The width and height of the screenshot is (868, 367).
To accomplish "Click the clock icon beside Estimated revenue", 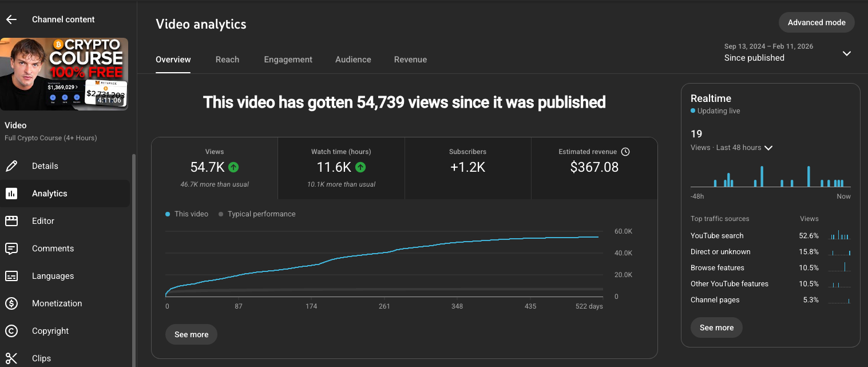I will pyautogui.click(x=625, y=152).
